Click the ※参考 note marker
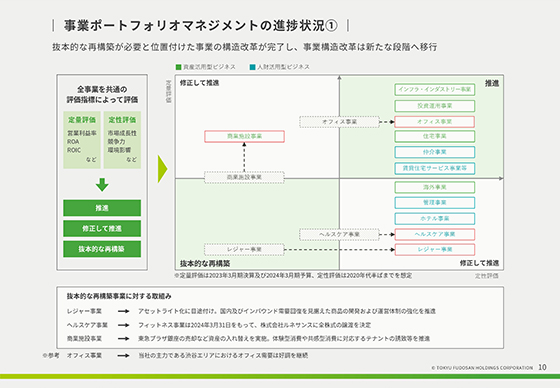The height and width of the screenshot is (388, 560). click(51, 355)
